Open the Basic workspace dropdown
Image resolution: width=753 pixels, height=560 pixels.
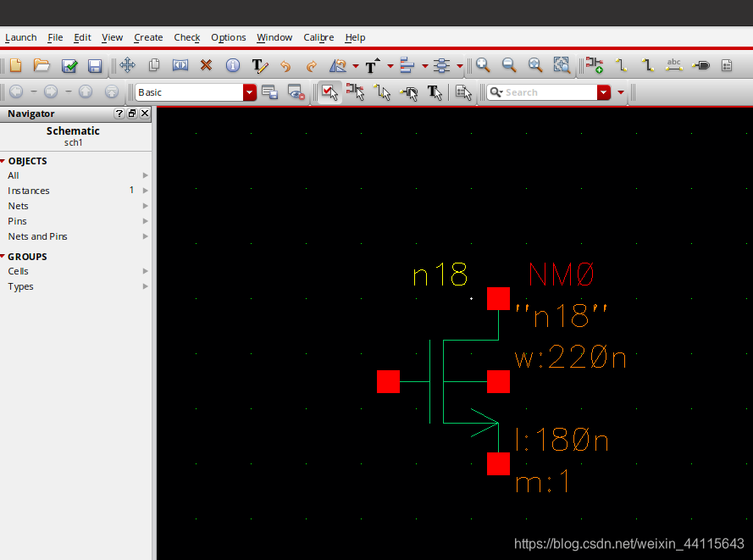coord(249,92)
